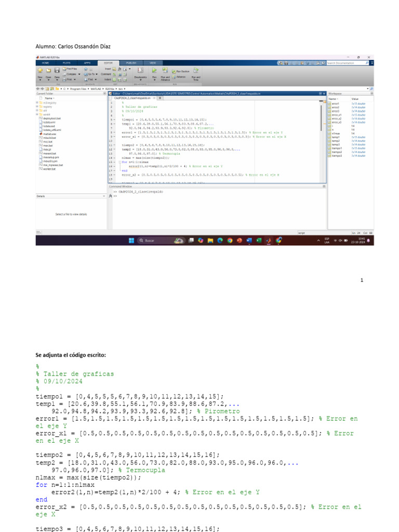This screenshot has width=399, height=532.
Task: Expand the registry folder in Current Folder
Action: point(37,106)
